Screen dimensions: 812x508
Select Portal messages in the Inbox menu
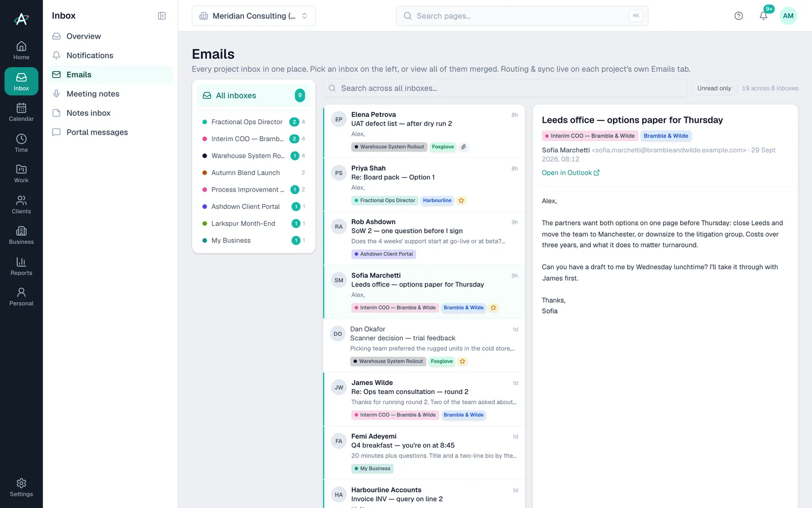point(110,132)
